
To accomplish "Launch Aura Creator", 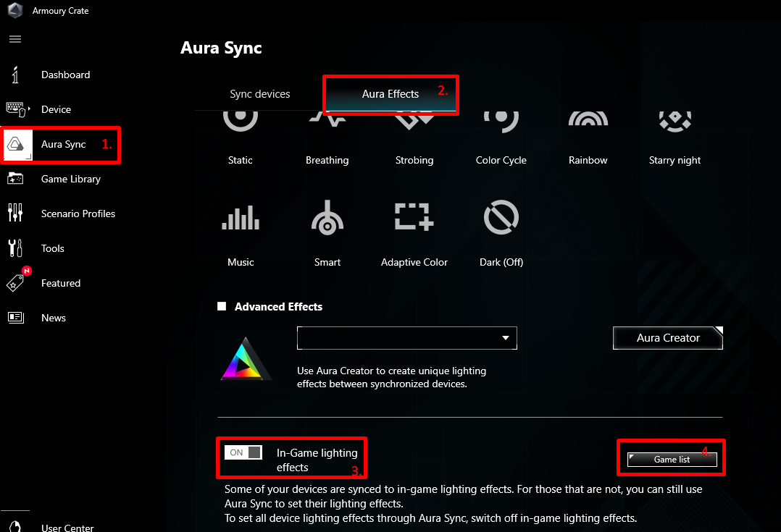I will [x=667, y=337].
